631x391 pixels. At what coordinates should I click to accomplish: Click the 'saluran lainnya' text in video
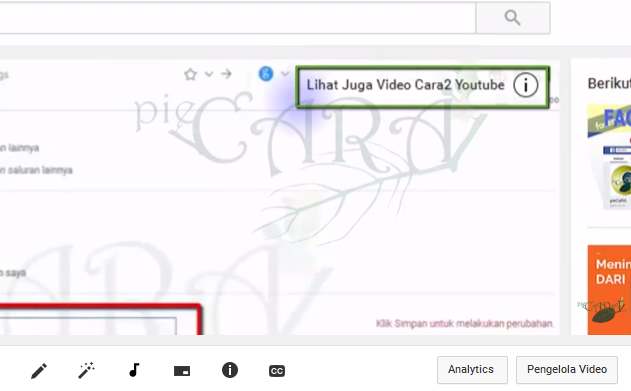(x=40, y=170)
